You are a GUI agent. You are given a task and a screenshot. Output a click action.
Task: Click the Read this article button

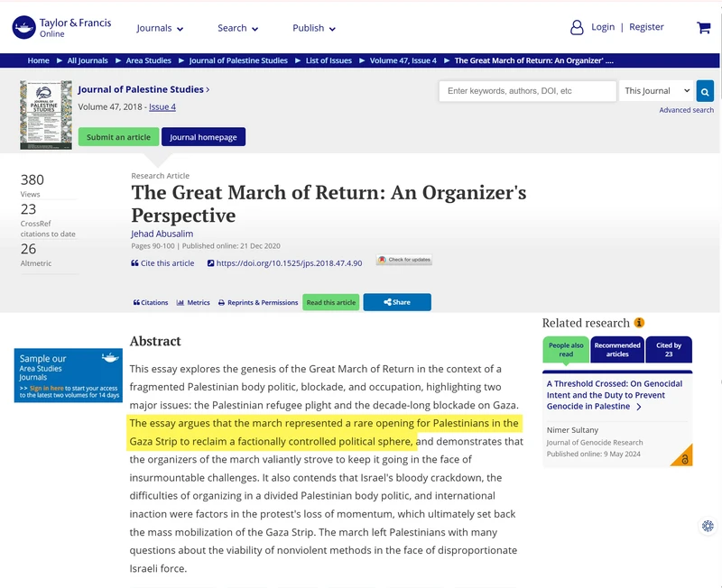click(x=331, y=302)
